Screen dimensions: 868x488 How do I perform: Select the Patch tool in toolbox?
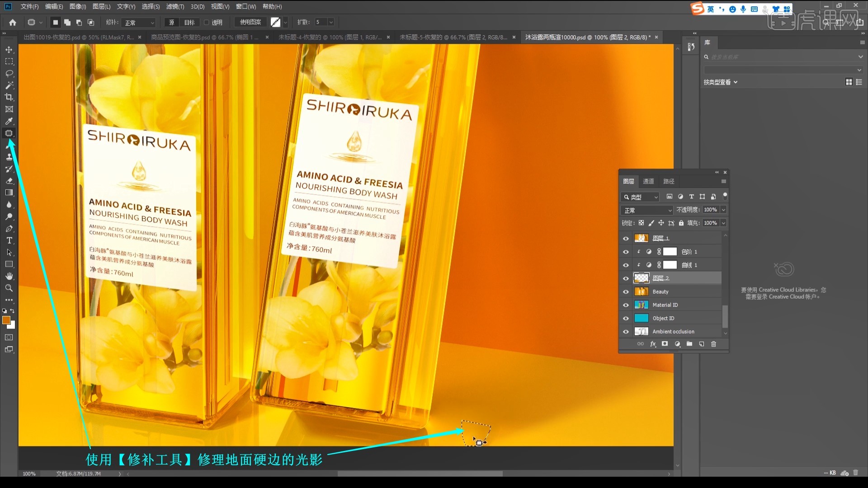click(9, 133)
